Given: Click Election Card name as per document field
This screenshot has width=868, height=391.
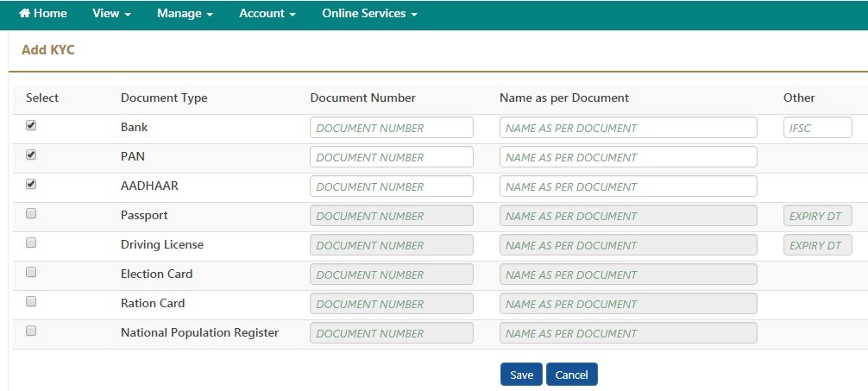Looking at the screenshot, I should (x=628, y=274).
